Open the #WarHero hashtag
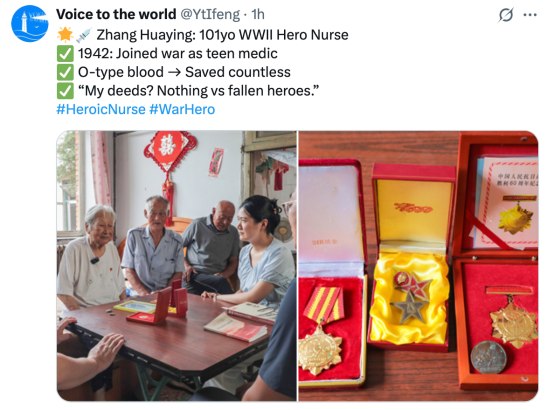 coord(182,109)
